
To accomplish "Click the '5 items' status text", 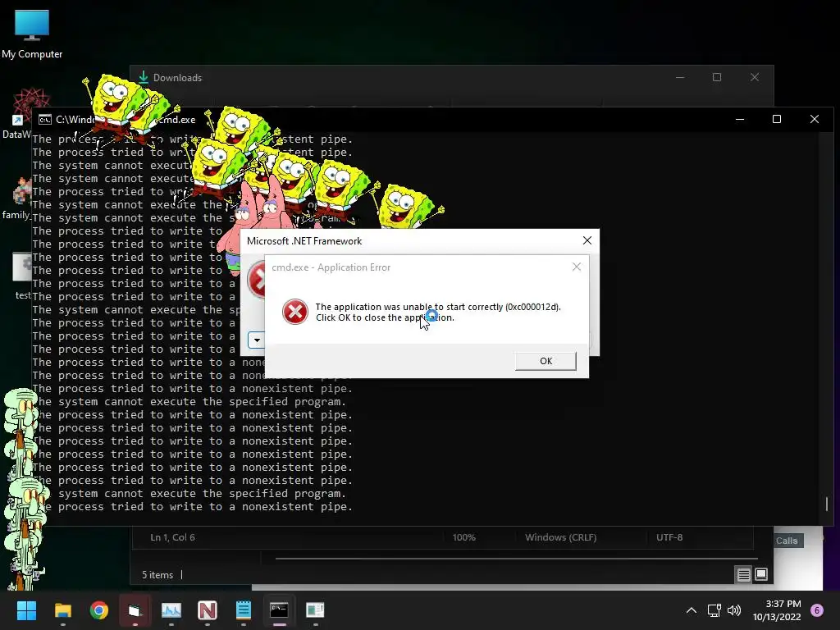I will (x=157, y=575).
